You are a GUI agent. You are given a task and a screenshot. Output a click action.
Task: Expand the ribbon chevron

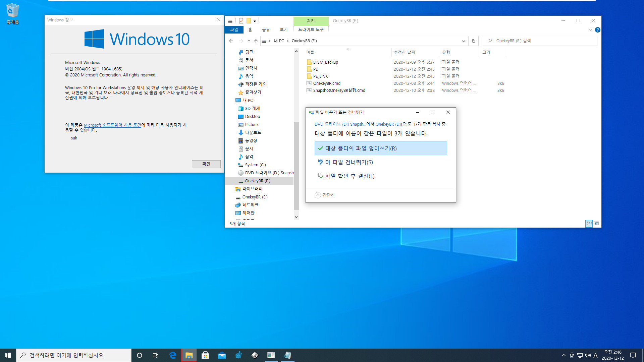click(590, 30)
